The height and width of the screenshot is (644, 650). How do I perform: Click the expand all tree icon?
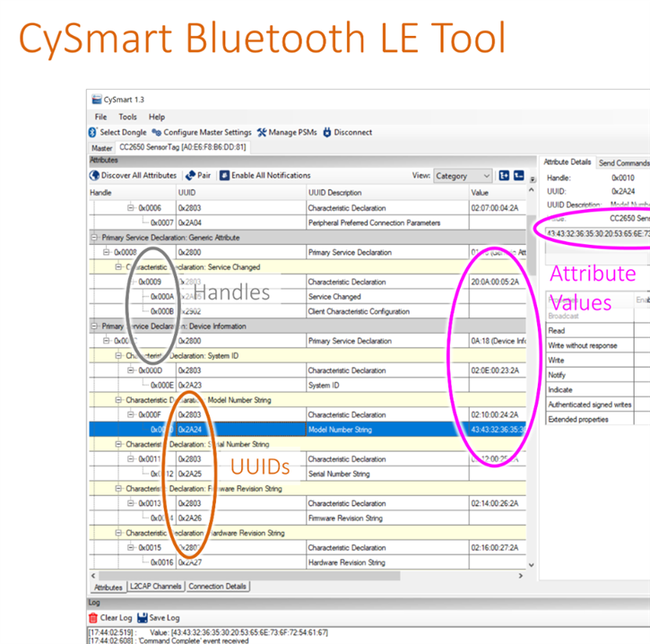(x=504, y=176)
